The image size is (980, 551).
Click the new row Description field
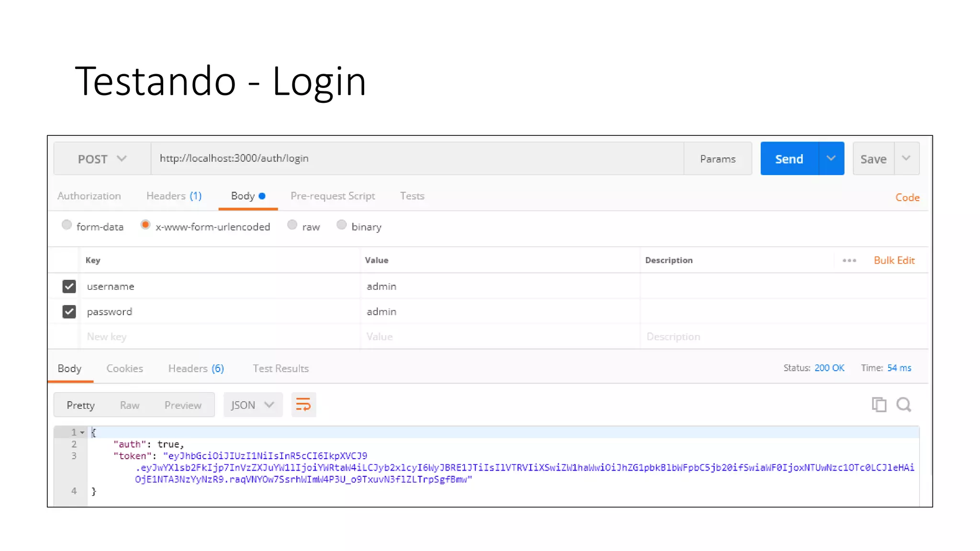coord(784,337)
